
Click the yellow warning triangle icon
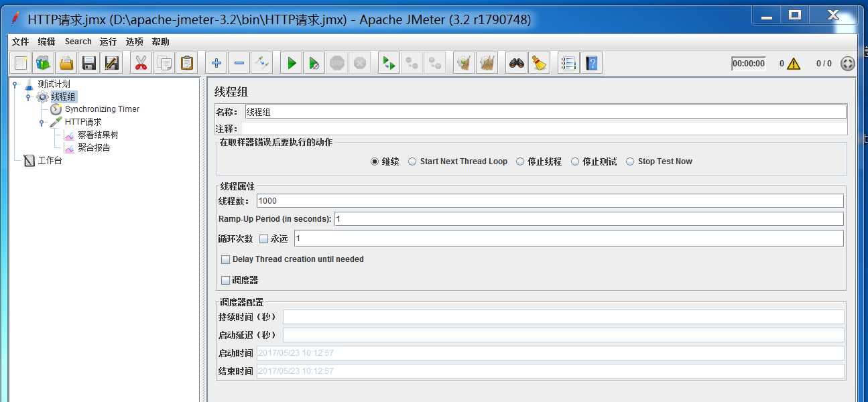[x=794, y=64]
